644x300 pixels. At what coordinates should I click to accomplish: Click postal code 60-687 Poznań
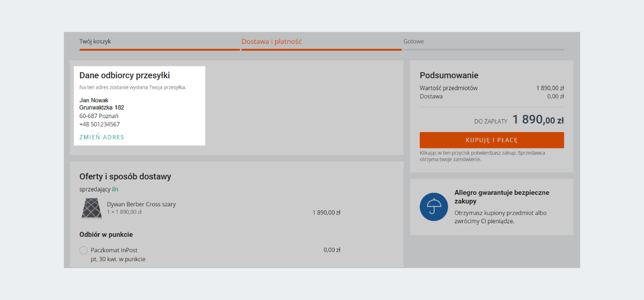(99, 116)
